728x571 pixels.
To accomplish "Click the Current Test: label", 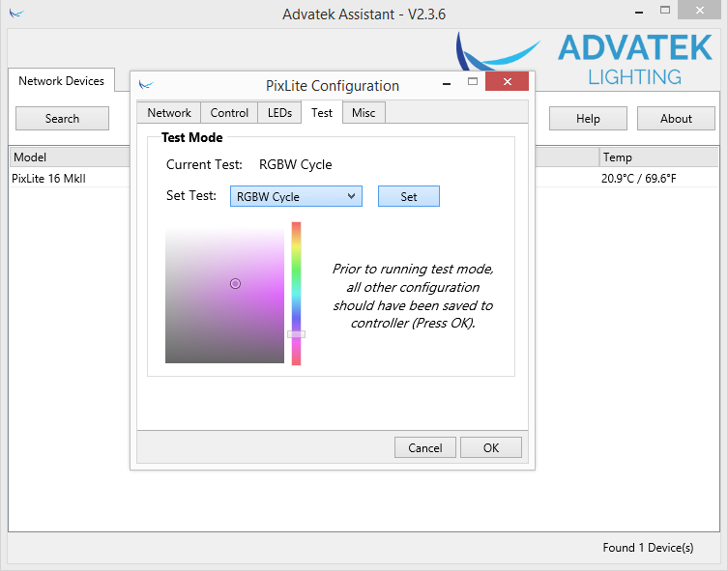I will point(204,164).
